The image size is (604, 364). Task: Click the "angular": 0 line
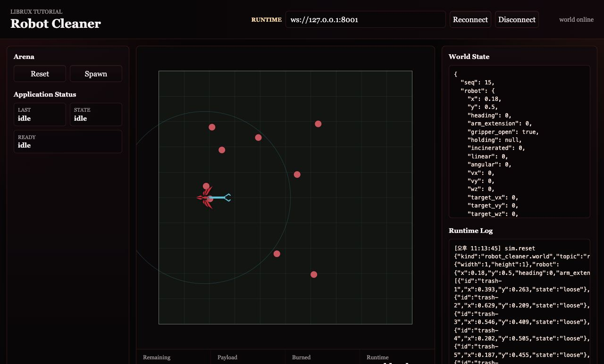coord(489,165)
